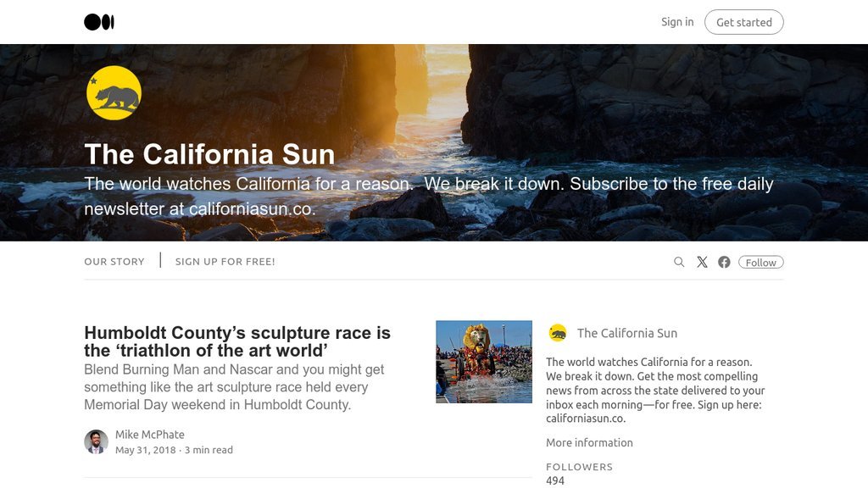Click the yellow bear logo in the banner
868x488 pixels.
[114, 93]
